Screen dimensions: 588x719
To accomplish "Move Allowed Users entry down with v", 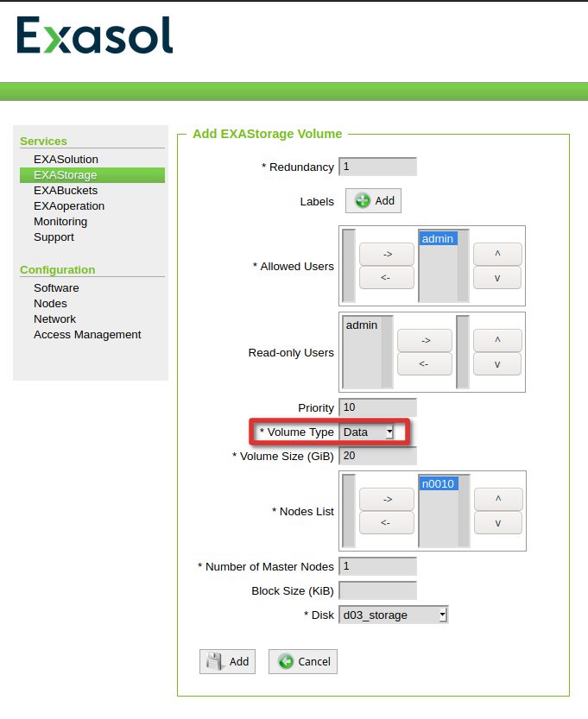I will tap(497, 277).
